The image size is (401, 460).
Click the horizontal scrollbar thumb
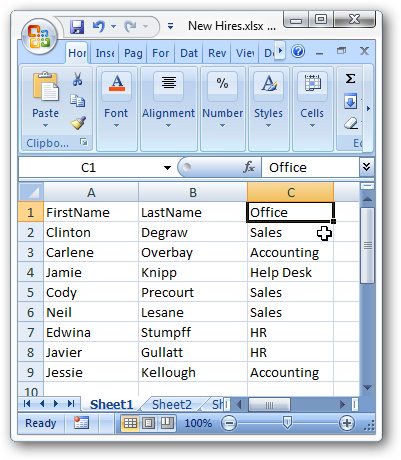pos(269,405)
